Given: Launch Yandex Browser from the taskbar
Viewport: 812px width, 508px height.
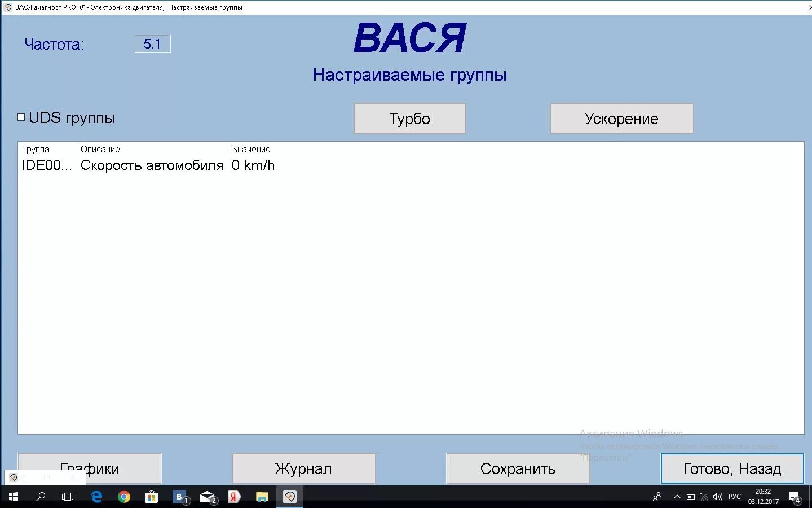Looking at the screenshot, I should [x=235, y=497].
